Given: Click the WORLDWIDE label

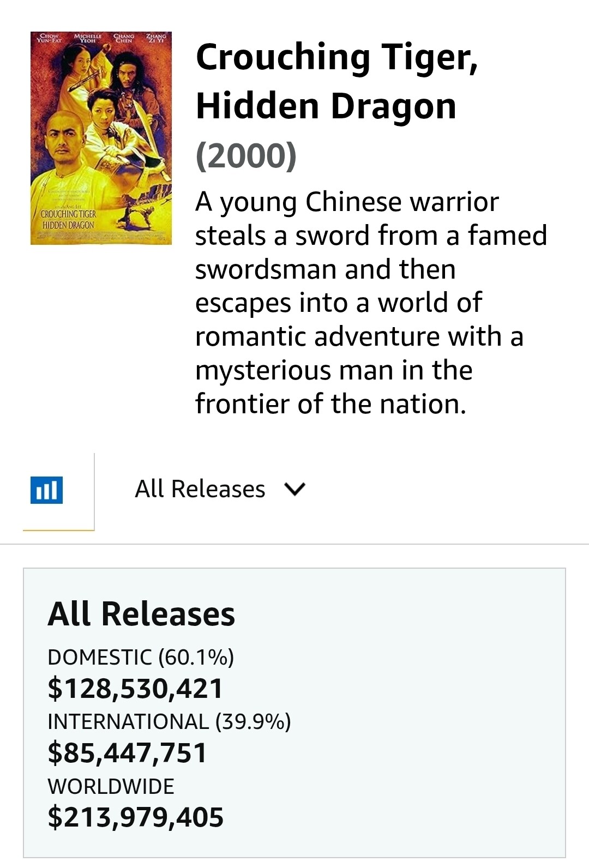Looking at the screenshot, I should 111,786.
